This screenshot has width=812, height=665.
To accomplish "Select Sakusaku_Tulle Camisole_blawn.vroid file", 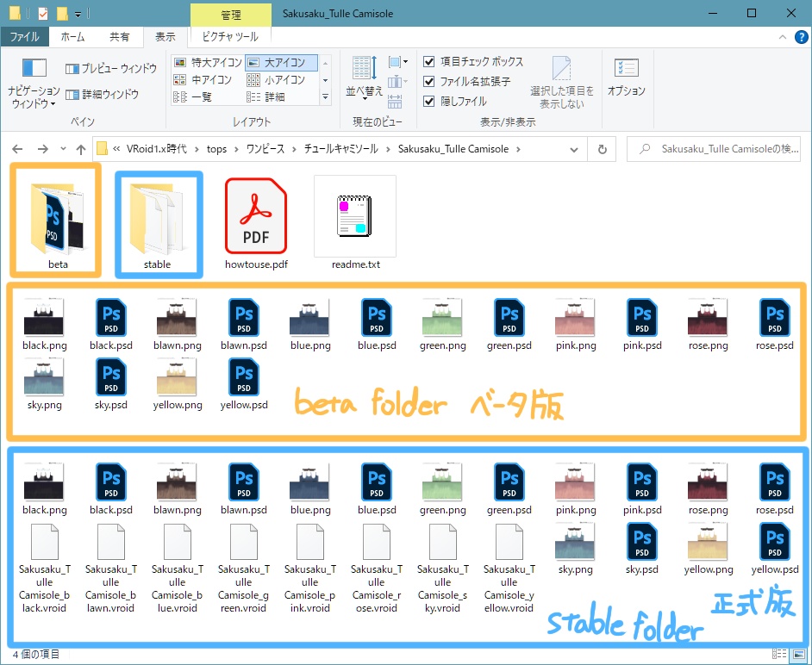I will [110, 569].
